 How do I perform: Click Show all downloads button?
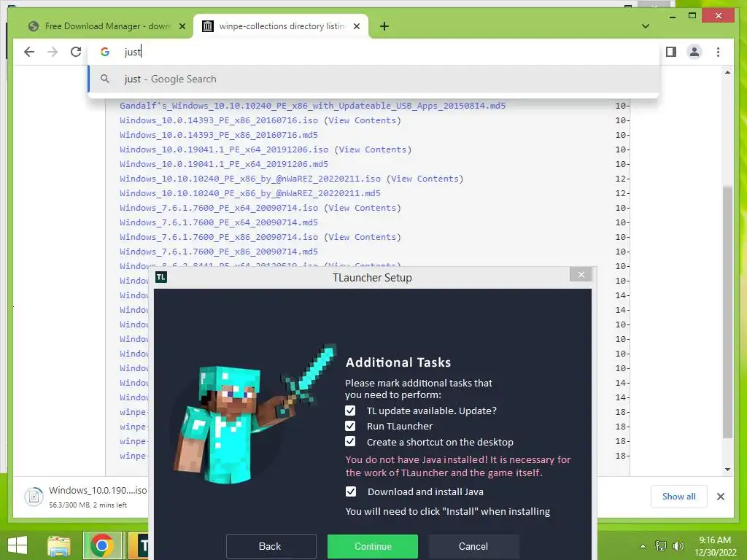coord(678,497)
